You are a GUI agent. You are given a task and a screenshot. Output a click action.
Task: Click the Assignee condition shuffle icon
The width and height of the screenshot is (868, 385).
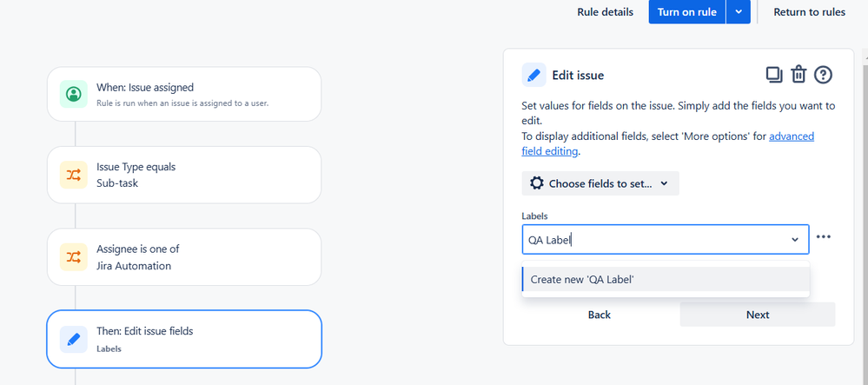pos(73,257)
